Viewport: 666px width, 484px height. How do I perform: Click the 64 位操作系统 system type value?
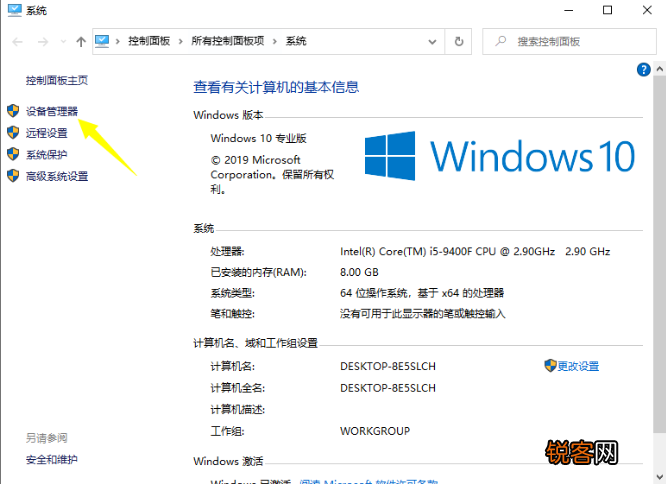pyautogui.click(x=422, y=293)
